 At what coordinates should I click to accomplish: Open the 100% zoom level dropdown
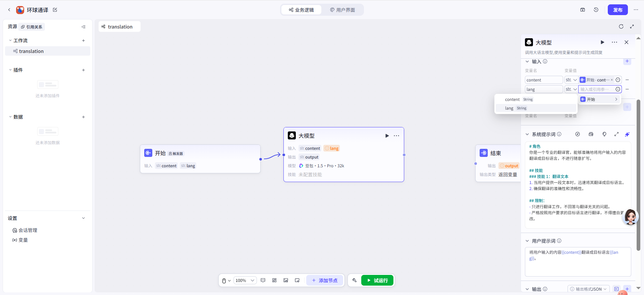pos(245,281)
